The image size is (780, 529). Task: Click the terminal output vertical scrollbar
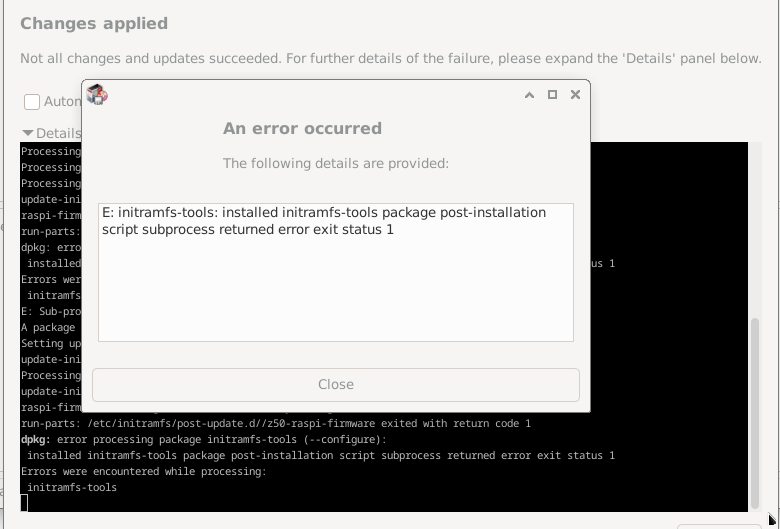click(756, 400)
